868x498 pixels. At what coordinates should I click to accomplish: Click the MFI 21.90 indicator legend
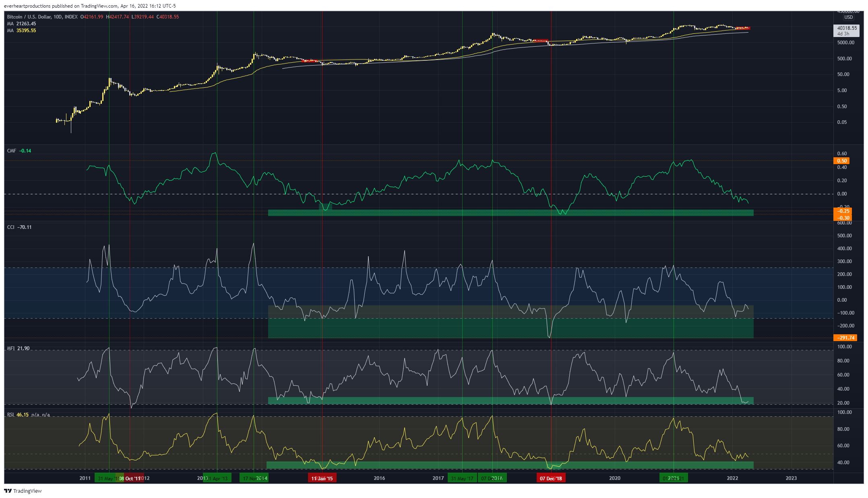(x=19, y=348)
